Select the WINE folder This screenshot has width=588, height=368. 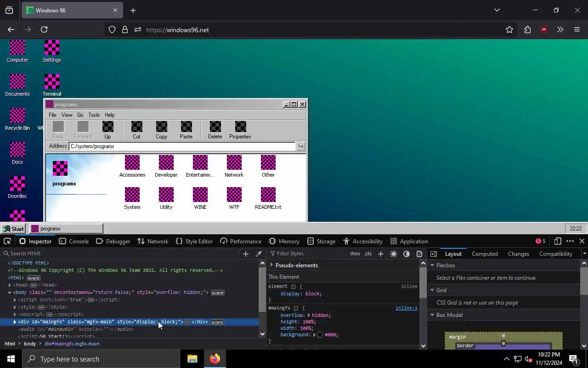[x=200, y=198]
